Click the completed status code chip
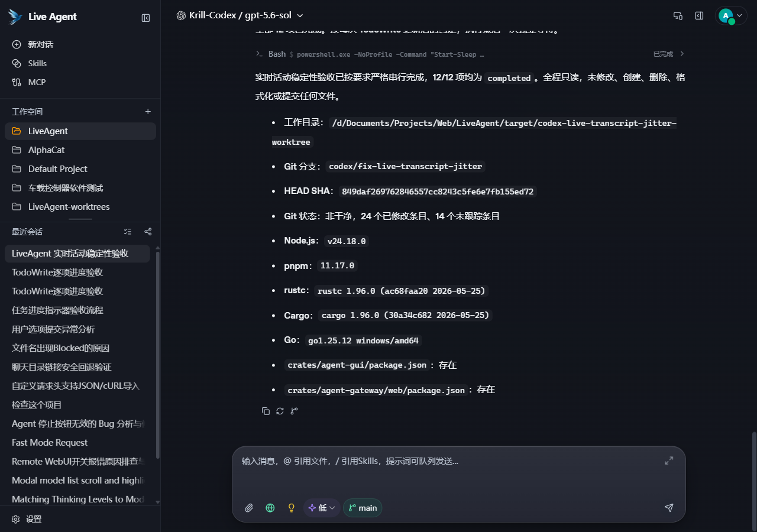This screenshot has height=532, width=757. point(509,78)
